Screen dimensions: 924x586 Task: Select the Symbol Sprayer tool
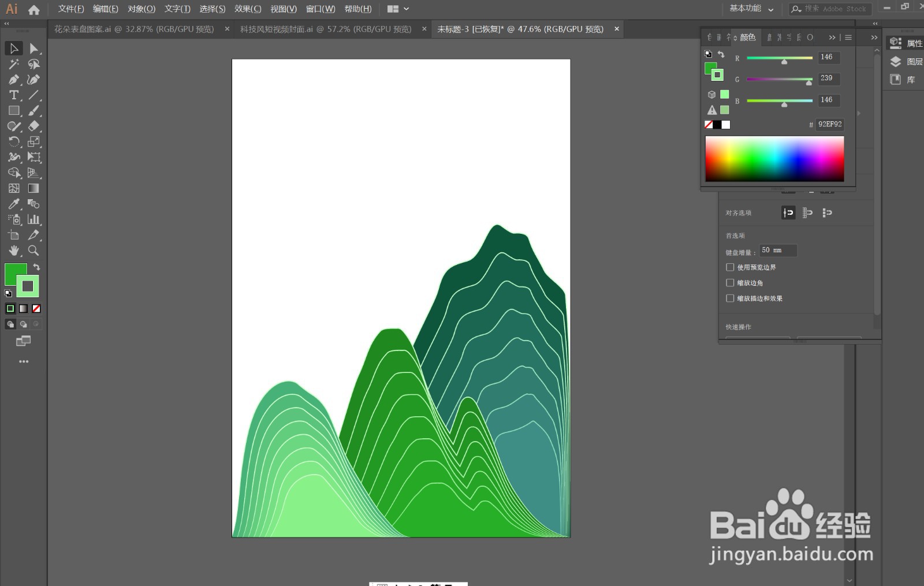pyautogui.click(x=14, y=219)
